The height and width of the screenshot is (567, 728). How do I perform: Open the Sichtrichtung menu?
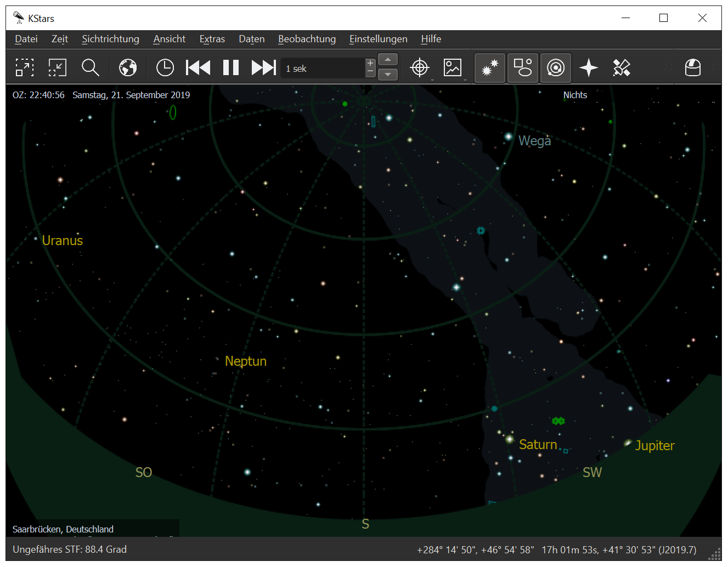pyautogui.click(x=111, y=39)
